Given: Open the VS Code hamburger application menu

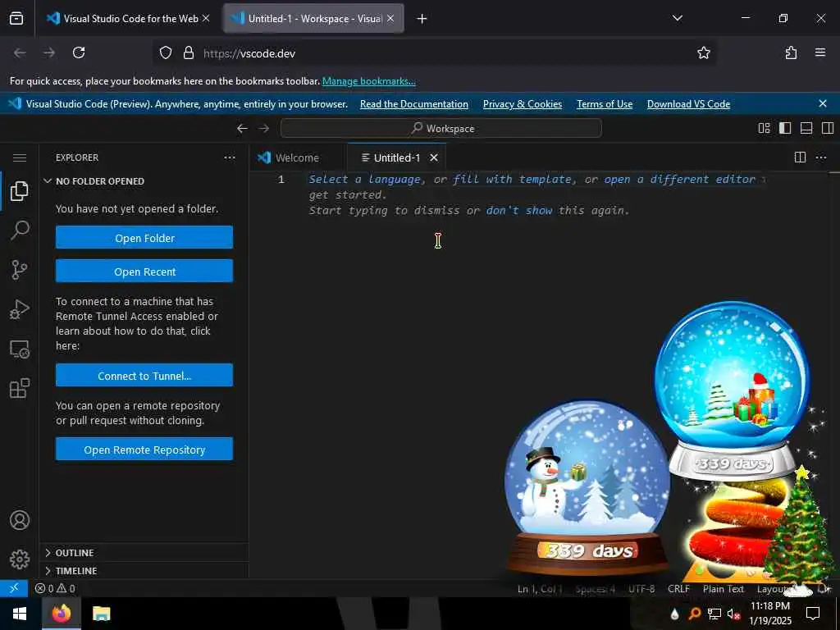Looking at the screenshot, I should pyautogui.click(x=20, y=157).
